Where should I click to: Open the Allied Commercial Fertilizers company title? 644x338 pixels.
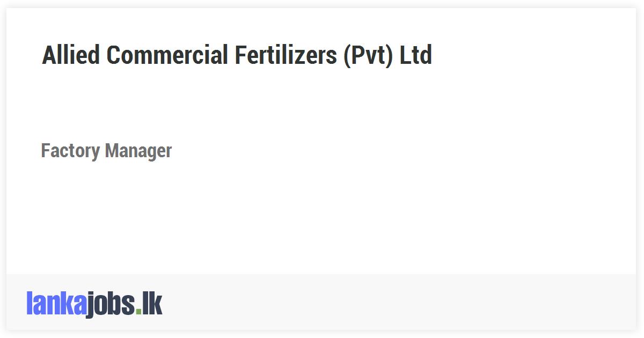pos(237,55)
